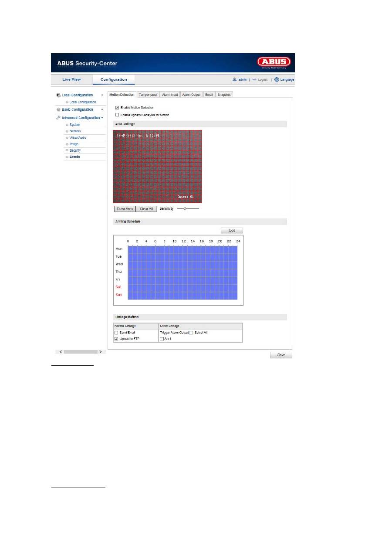
Task: Adjust the Sensitivity slider
Action: tap(185, 209)
